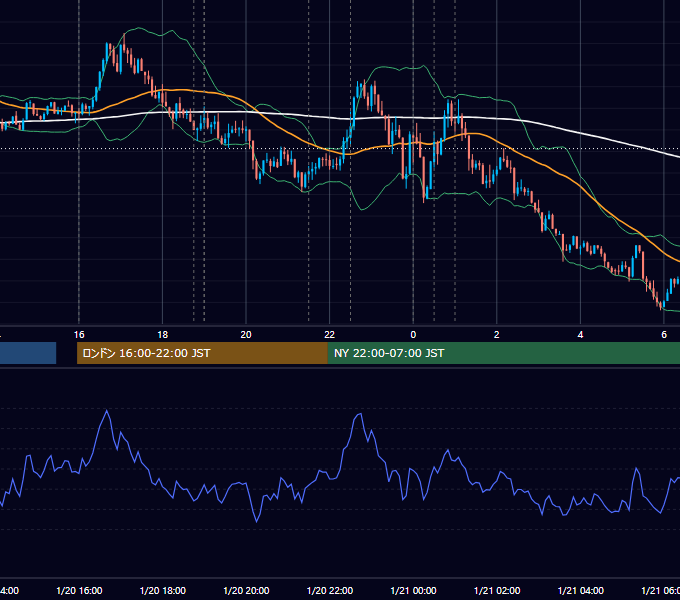Image resolution: width=680 pixels, height=600 pixels.
Task: Click the price chart axis label 4
Action: click(580, 335)
